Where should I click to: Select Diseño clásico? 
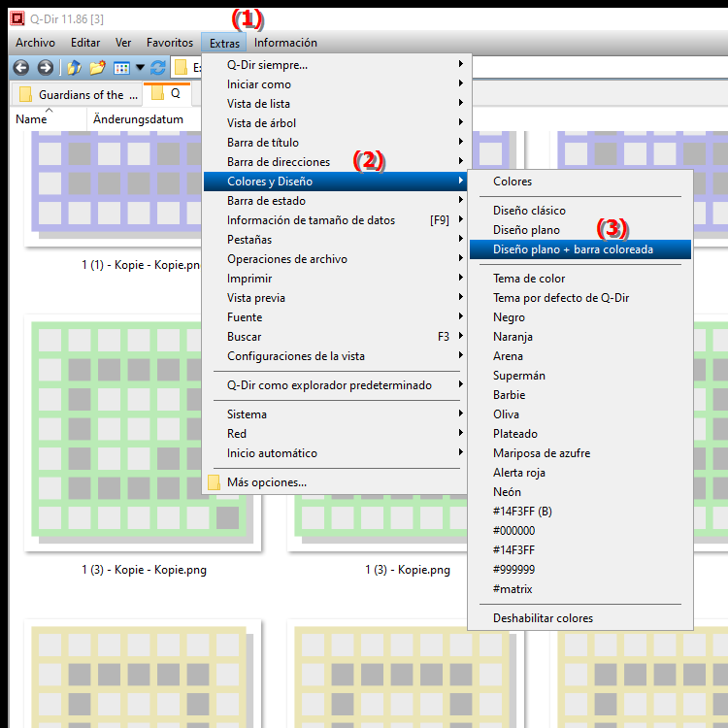pyautogui.click(x=580, y=211)
